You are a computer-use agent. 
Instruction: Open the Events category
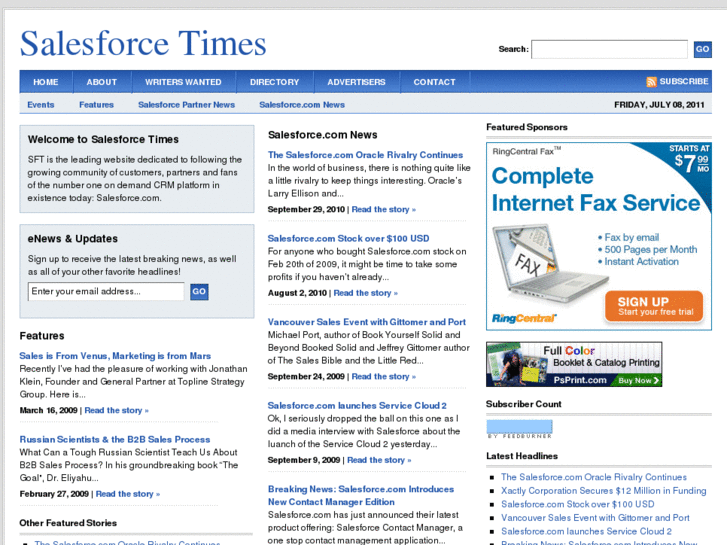coord(41,105)
